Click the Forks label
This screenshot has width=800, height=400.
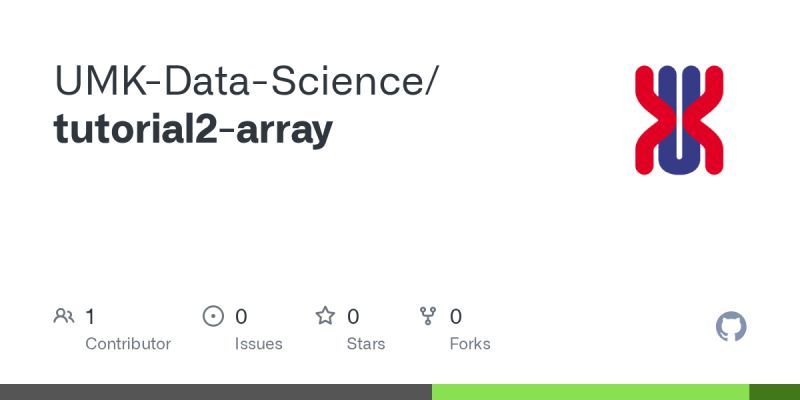coord(470,344)
